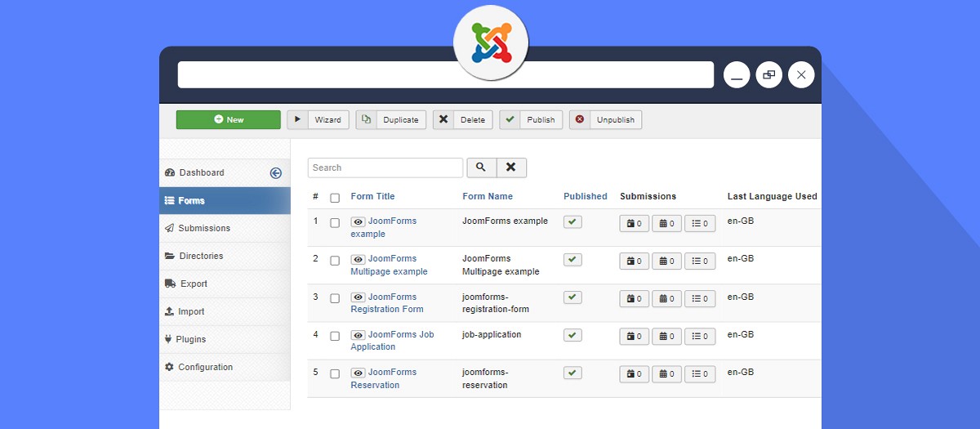Image resolution: width=980 pixels, height=429 pixels.
Task: Preview JoomForms example via eye icon
Action: (358, 221)
